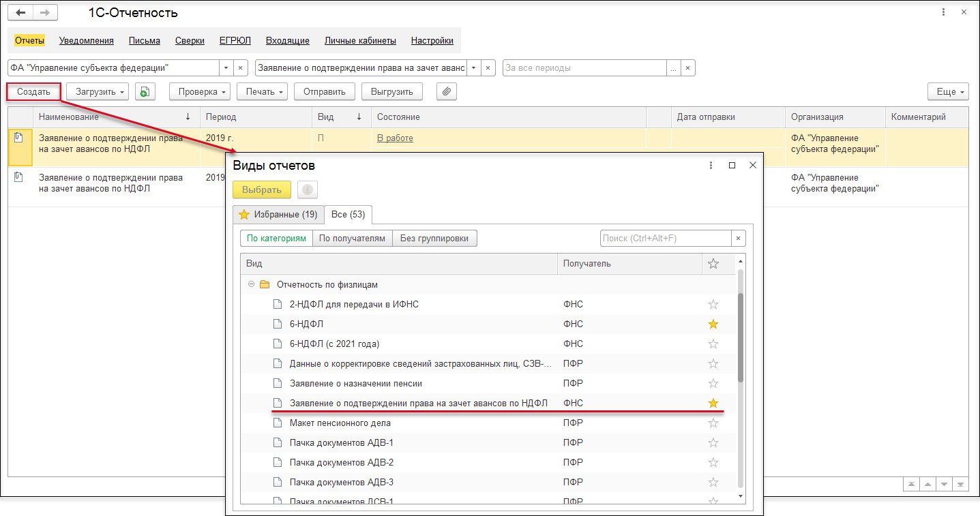Screen dimensions: 980x516
Task: Select Без группировки view
Action: (435, 238)
